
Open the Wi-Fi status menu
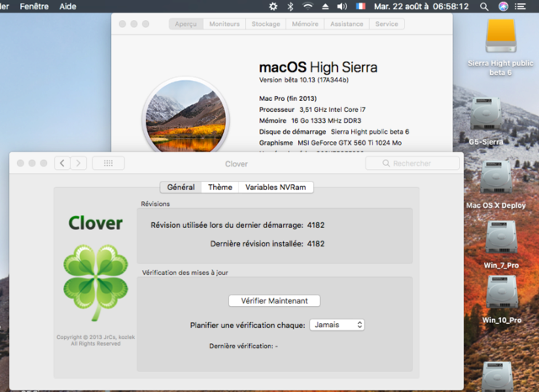(308, 6)
